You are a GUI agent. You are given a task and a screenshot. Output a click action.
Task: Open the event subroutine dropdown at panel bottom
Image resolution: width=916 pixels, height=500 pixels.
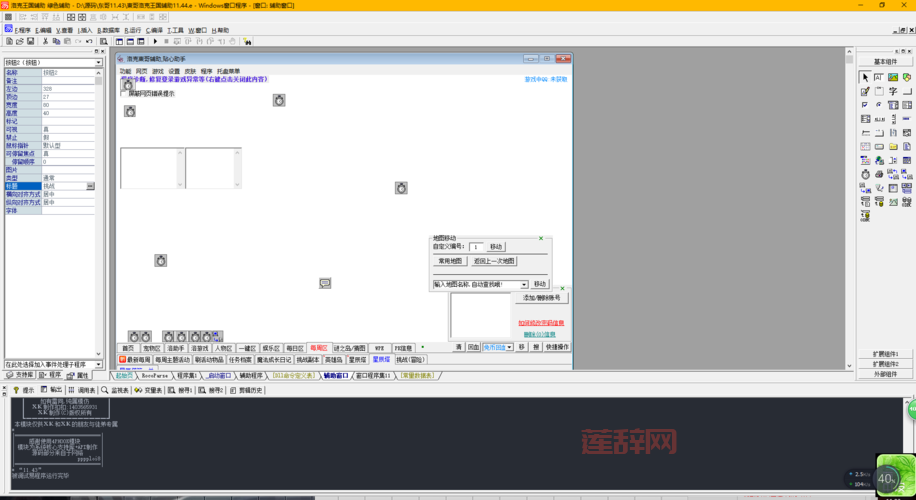click(x=98, y=364)
